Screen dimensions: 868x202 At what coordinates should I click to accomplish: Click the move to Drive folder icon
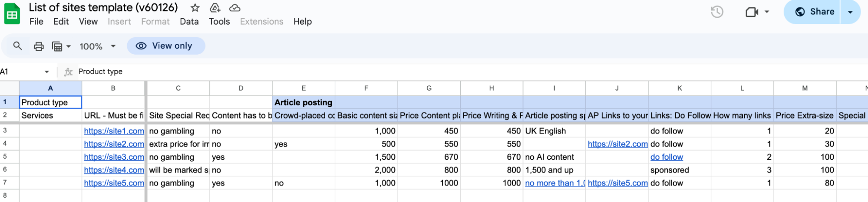215,8
